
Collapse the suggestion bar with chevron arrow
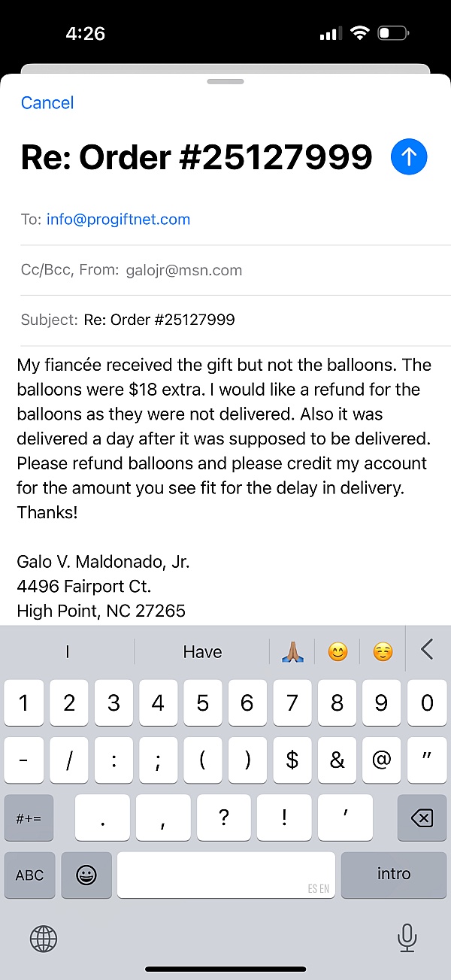427,650
